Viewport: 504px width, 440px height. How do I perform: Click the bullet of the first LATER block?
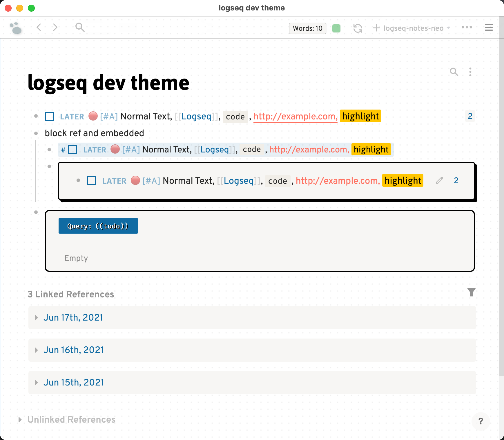pyautogui.click(x=36, y=116)
